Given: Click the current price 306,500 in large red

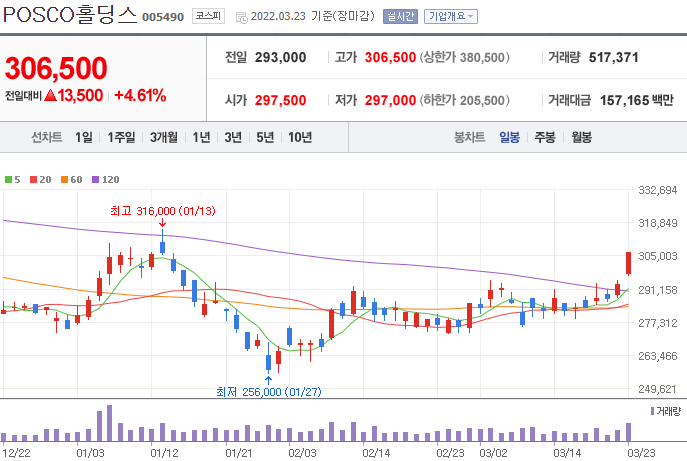Looking at the screenshot, I should tap(56, 68).
